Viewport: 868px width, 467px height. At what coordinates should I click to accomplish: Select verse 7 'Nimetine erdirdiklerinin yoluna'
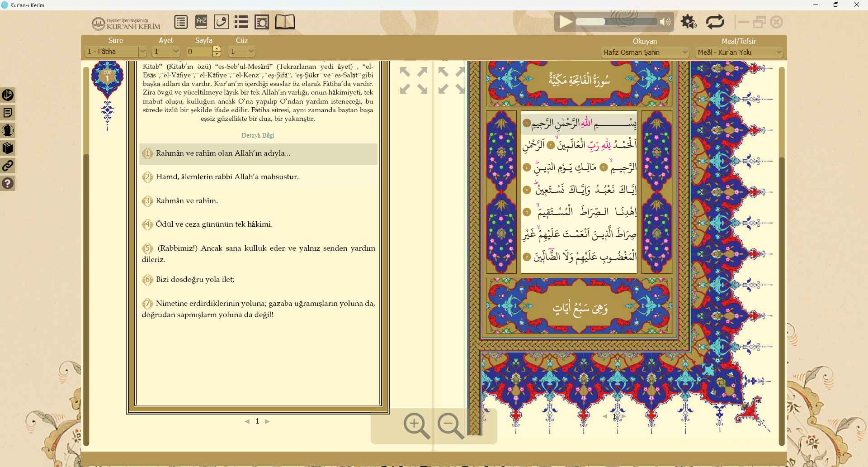(x=258, y=309)
